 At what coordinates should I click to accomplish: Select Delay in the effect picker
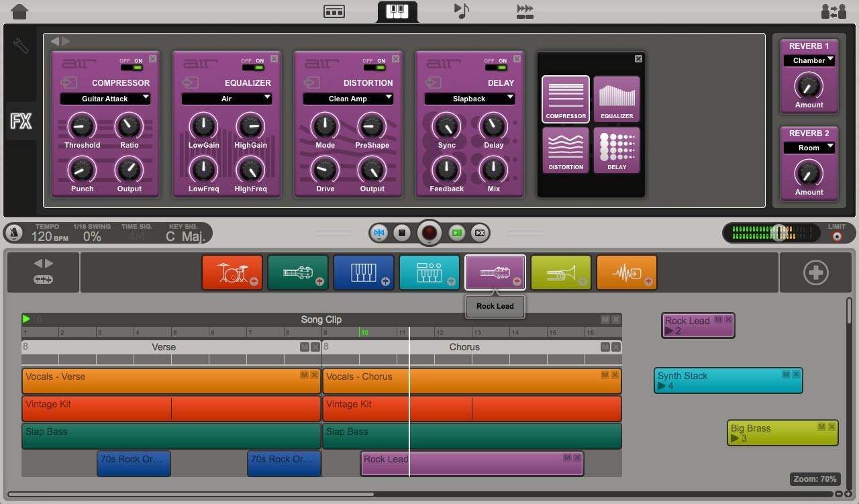pyautogui.click(x=617, y=150)
